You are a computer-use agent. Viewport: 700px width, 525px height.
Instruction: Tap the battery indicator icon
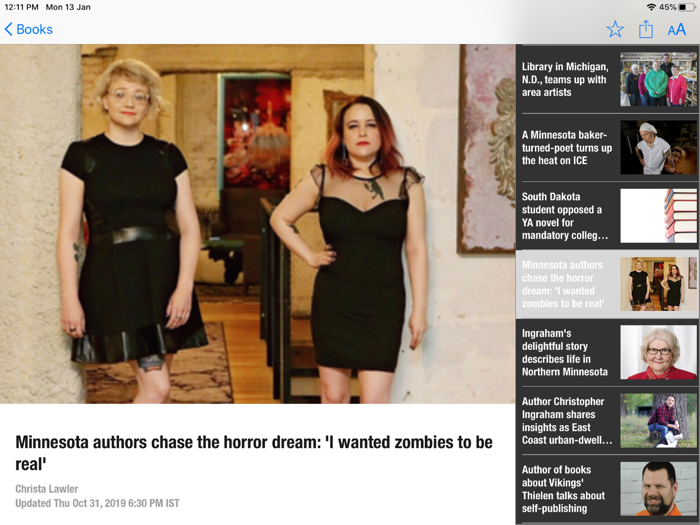687,7
